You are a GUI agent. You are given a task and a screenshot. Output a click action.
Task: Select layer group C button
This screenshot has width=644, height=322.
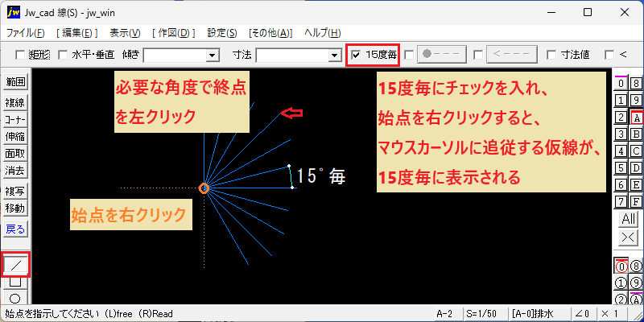pos(636,151)
